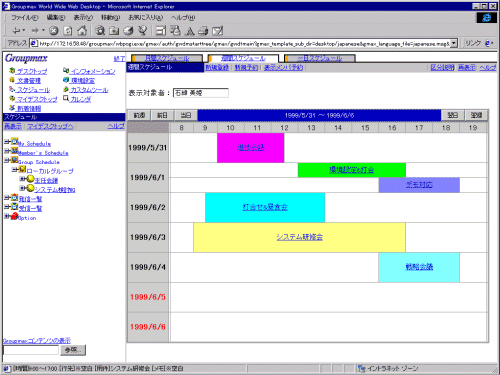Viewport: 500px width, 375px height.
Task: Open the Search toolbar icon
Action: click(x=100, y=31)
